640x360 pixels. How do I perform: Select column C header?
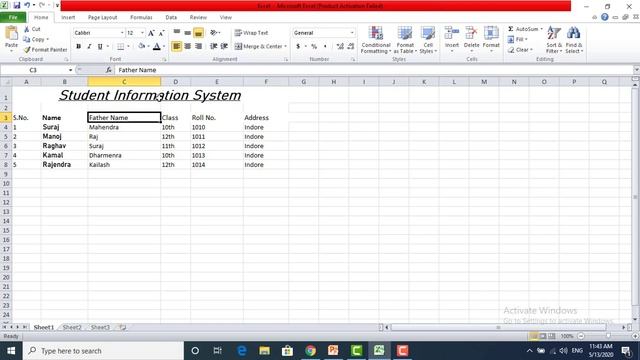point(124,82)
